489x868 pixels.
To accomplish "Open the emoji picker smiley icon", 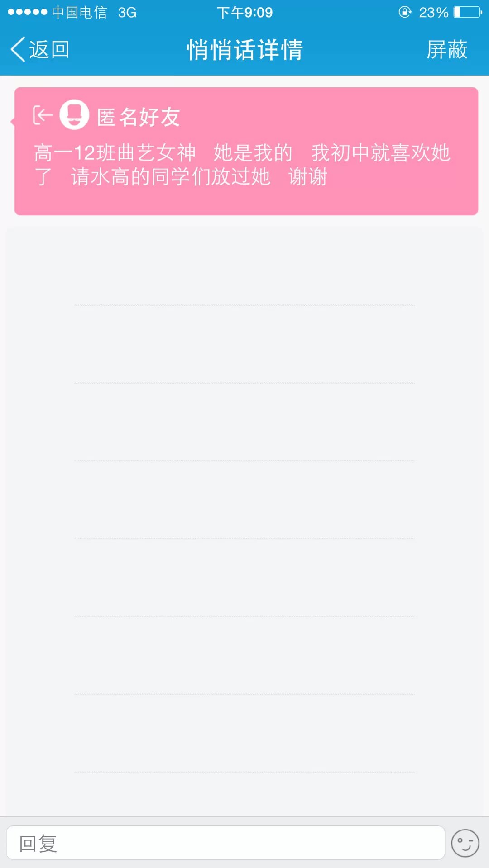I will tap(465, 843).
